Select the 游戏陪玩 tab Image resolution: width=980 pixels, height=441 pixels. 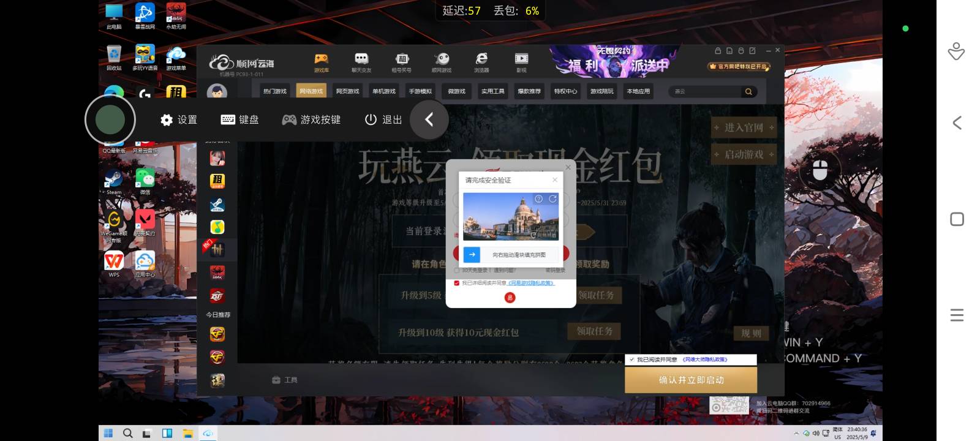(602, 91)
